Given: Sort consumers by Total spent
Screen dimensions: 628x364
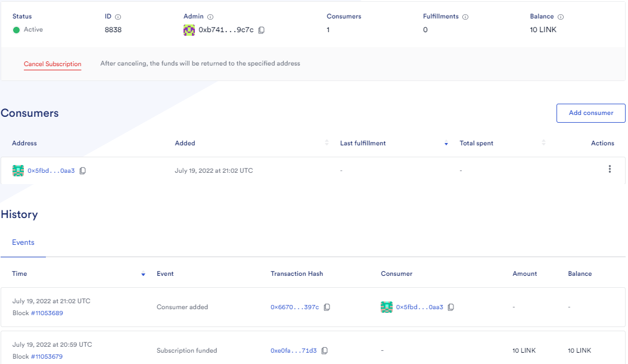Looking at the screenshot, I should [543, 142].
